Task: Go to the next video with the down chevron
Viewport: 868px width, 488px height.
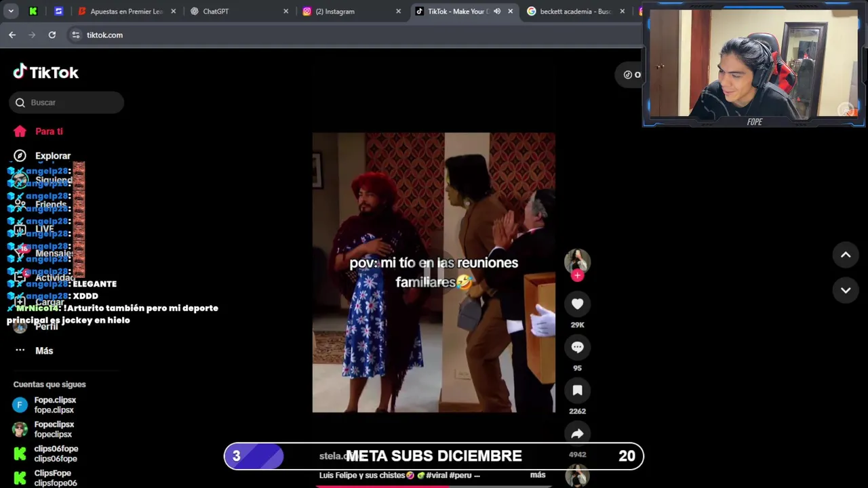Action: (x=846, y=290)
